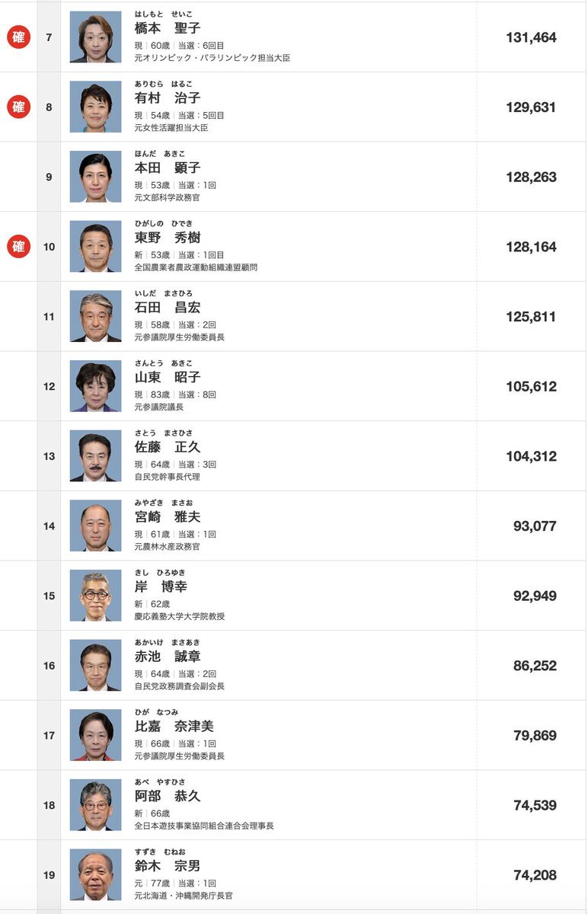
Task: Click the 確 badge next to 有村治子
Action: [x=18, y=107]
